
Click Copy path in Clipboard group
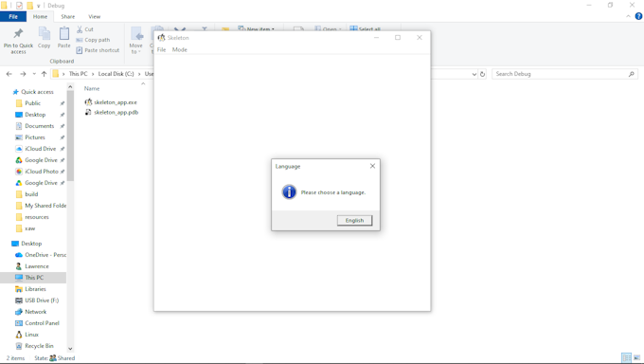point(93,40)
